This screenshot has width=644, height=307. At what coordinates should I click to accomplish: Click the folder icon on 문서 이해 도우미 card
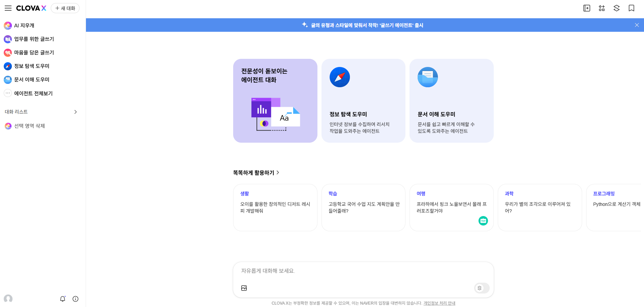pos(428,77)
